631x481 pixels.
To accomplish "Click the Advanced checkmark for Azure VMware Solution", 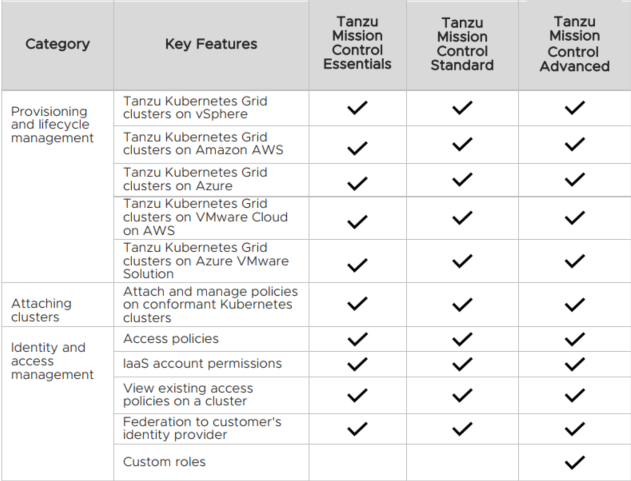I will tap(574, 261).
